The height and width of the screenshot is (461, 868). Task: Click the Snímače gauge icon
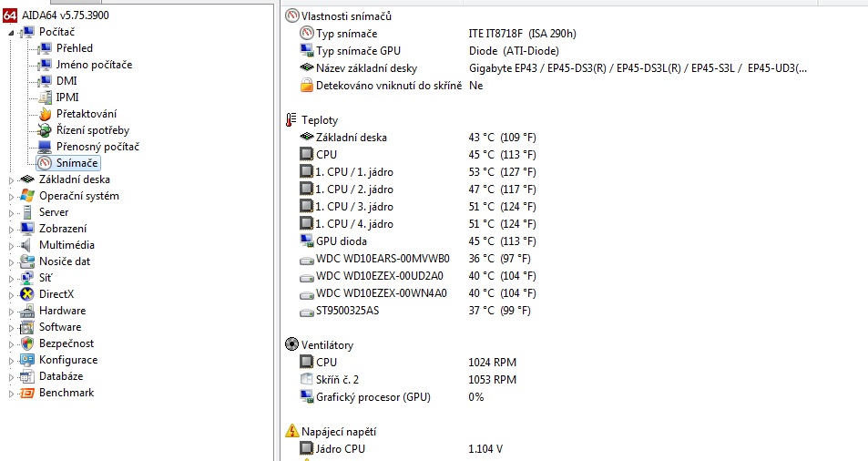coord(45,163)
